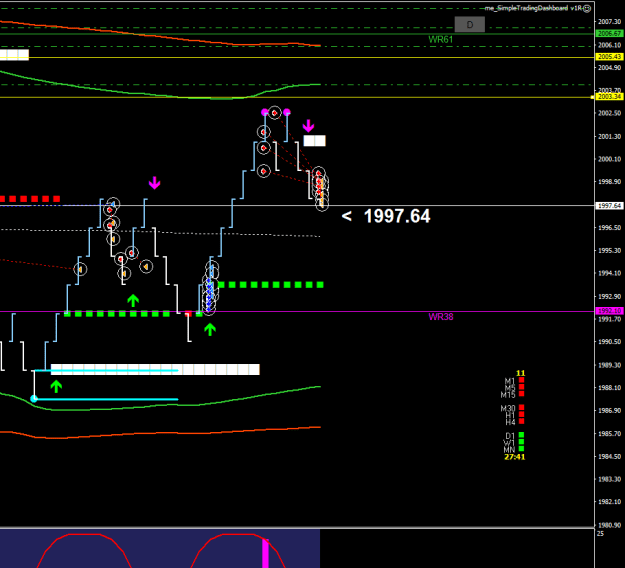Click the gray D button near WR61
Viewport: 625px width, 568px height.
tap(470, 25)
